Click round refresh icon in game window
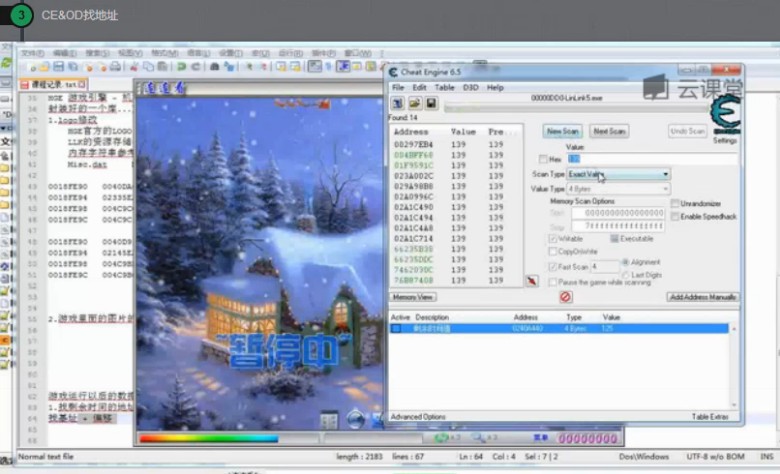This screenshot has width=780, height=474. pyautogui.click(x=355, y=419)
